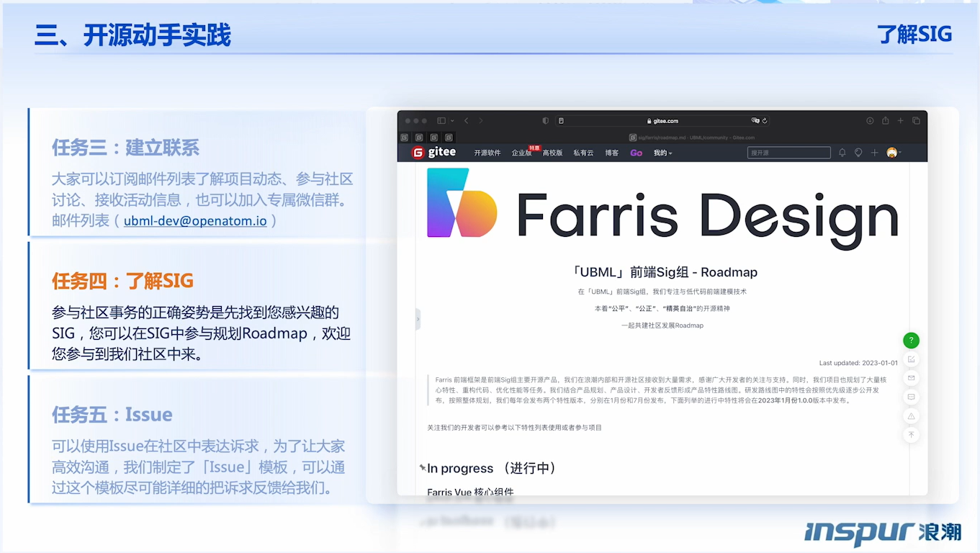Open the Safari sidebar dropdown chevron
The width and height of the screenshot is (980, 553).
pyautogui.click(x=451, y=121)
